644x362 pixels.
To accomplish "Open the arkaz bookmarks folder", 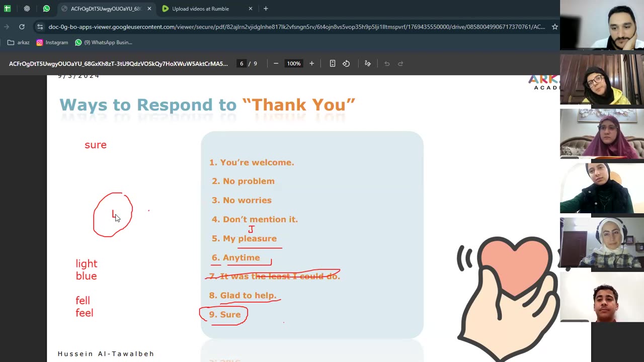I will coord(19,42).
